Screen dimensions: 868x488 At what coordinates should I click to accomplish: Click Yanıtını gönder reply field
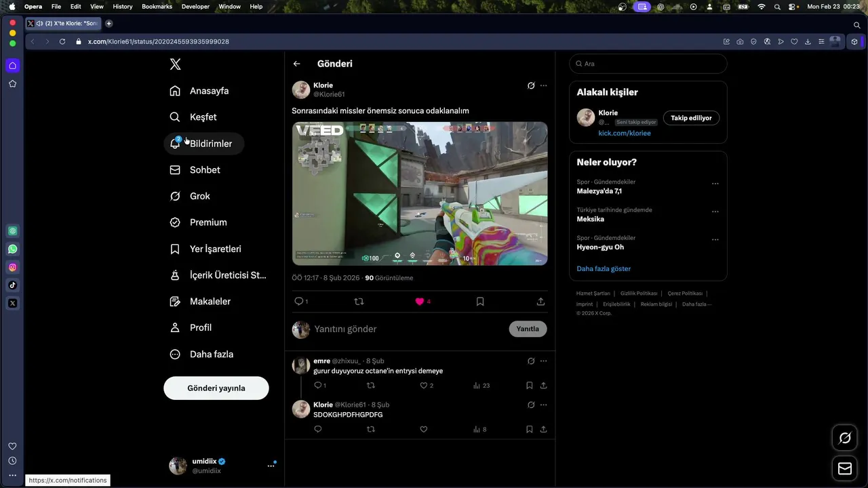click(407, 329)
